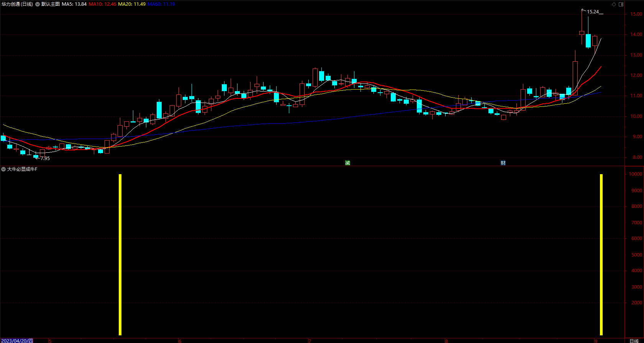Click the green 减 marker on the chart

click(347, 163)
